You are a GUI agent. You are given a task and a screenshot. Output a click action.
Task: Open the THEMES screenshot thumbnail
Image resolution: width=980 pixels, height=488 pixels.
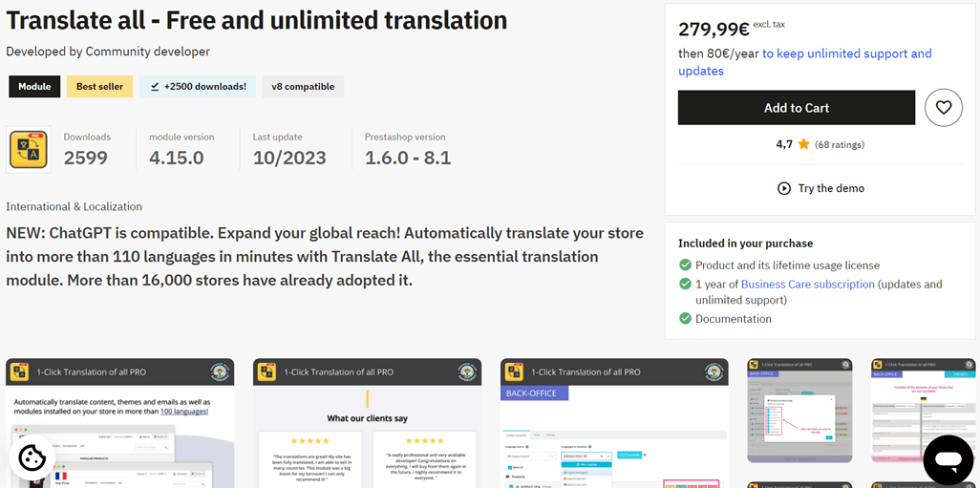click(923, 411)
